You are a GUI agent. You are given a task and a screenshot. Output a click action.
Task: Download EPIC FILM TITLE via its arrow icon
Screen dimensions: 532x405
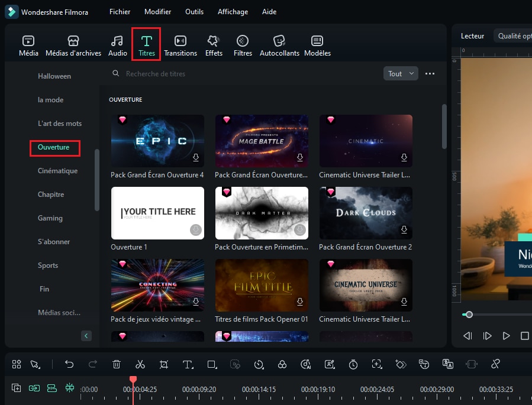300,302
